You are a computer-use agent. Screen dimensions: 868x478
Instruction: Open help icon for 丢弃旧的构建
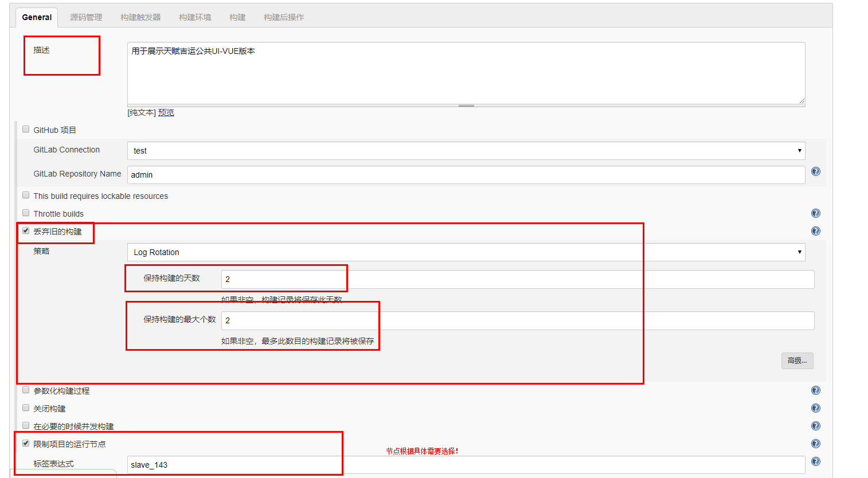pyautogui.click(x=816, y=231)
